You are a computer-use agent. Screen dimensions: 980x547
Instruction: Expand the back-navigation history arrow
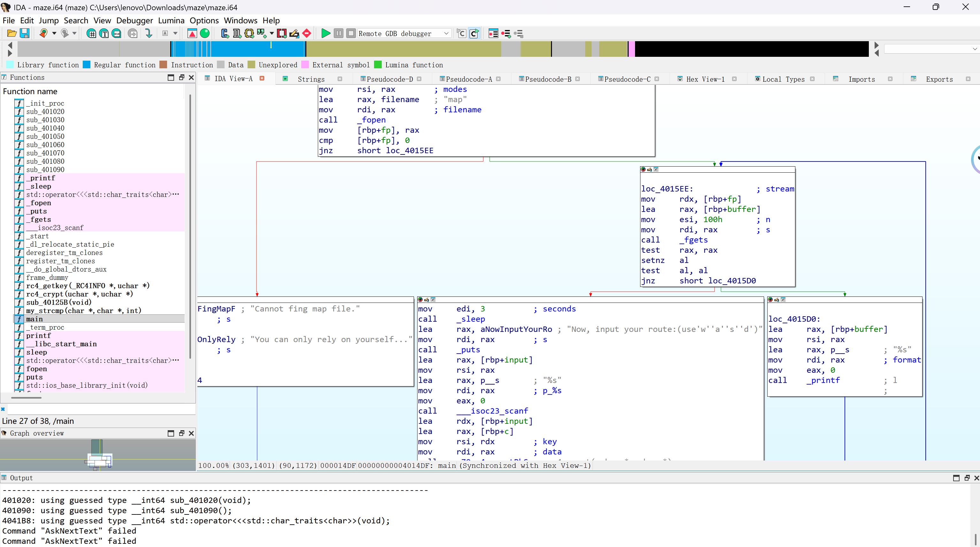(x=54, y=33)
